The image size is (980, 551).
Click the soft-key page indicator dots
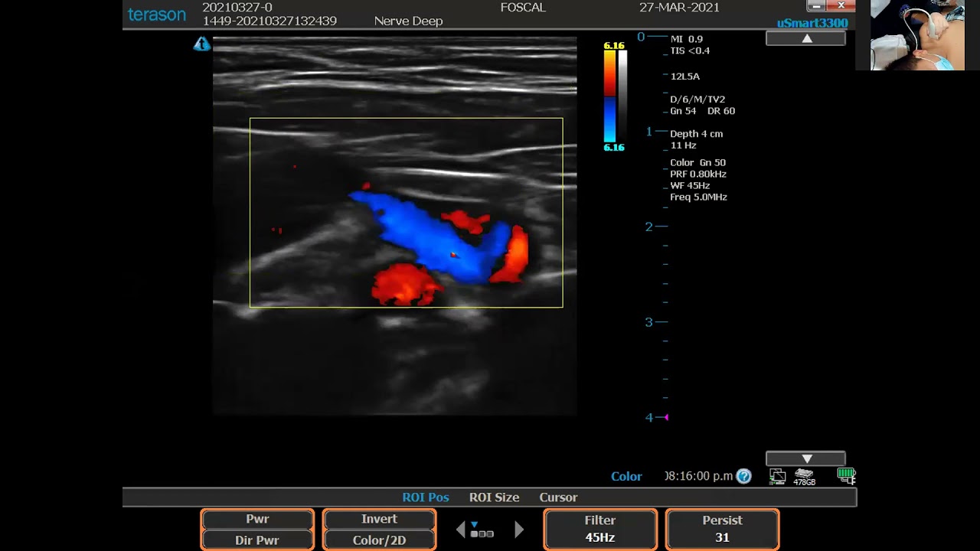coord(482,530)
